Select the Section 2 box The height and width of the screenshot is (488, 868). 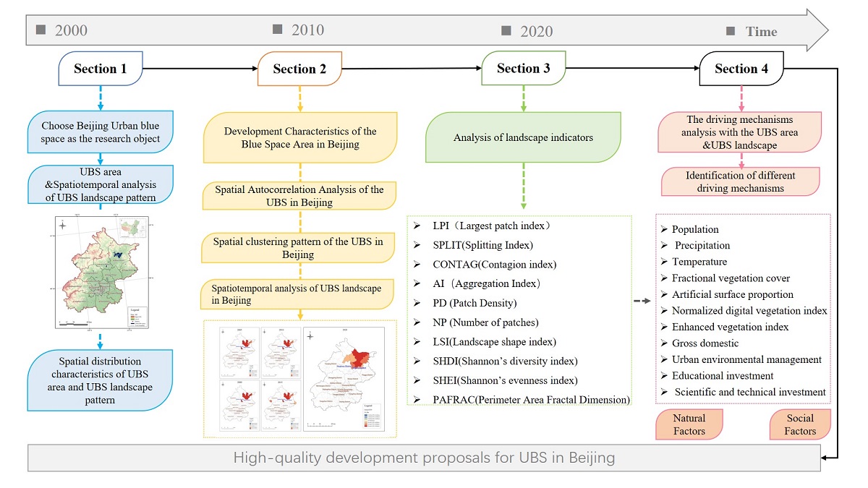299,69
